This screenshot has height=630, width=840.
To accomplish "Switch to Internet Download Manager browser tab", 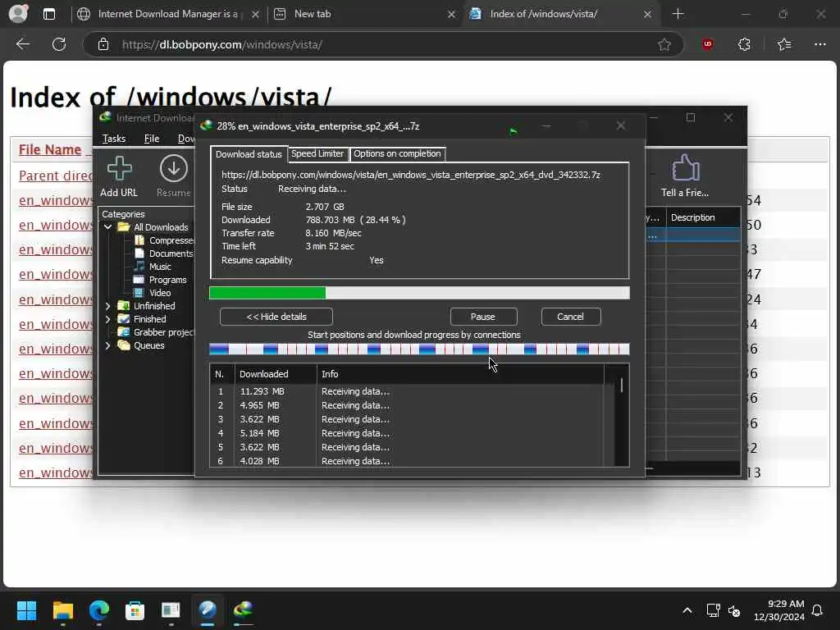I will (168, 14).
